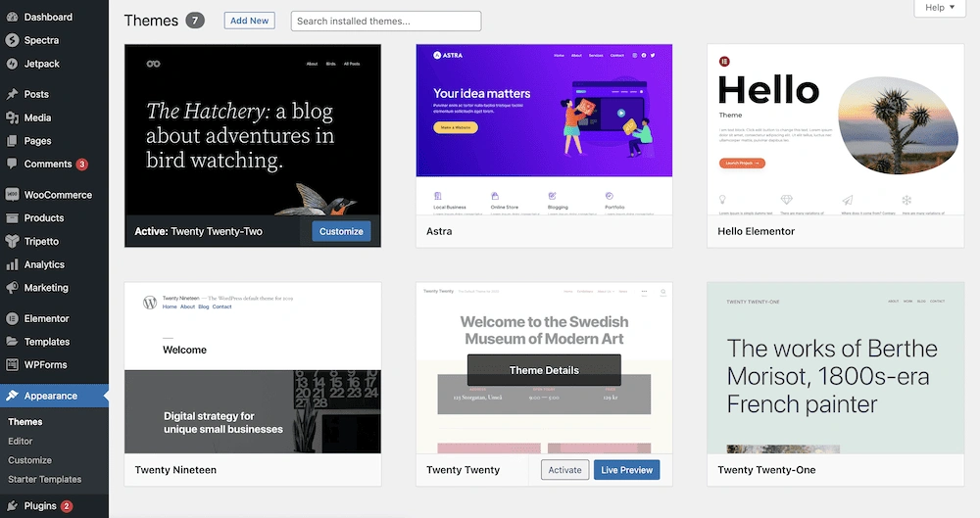Activate the Twenty Twenty theme

click(x=564, y=470)
